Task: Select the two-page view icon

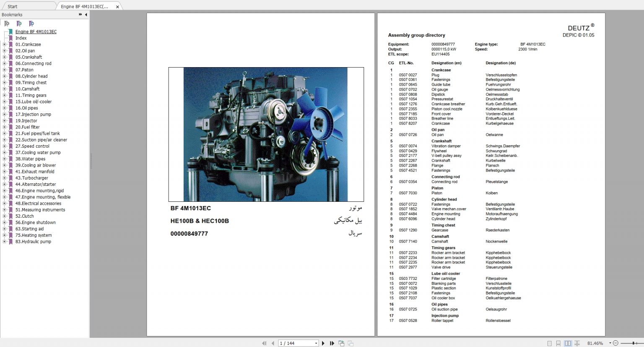Action: point(568,343)
